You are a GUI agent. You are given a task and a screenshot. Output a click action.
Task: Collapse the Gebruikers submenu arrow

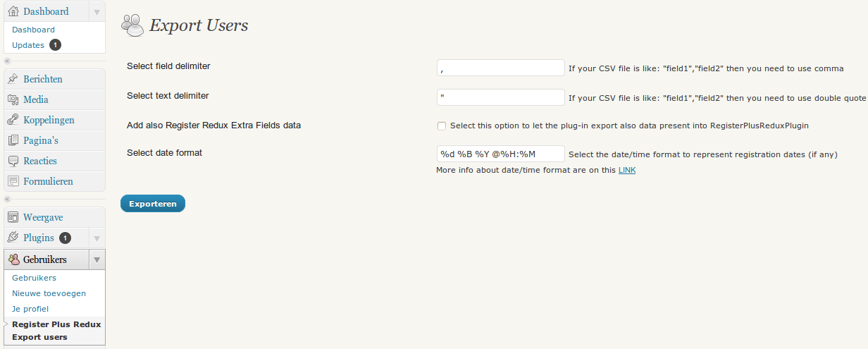tap(97, 259)
